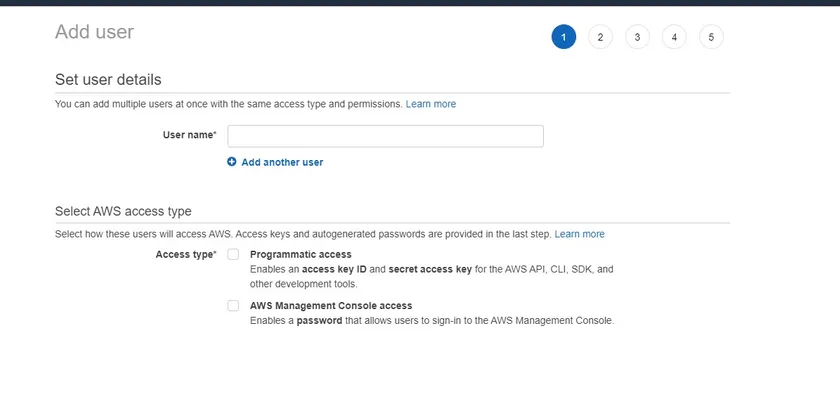Click the Add another user link

282,162
